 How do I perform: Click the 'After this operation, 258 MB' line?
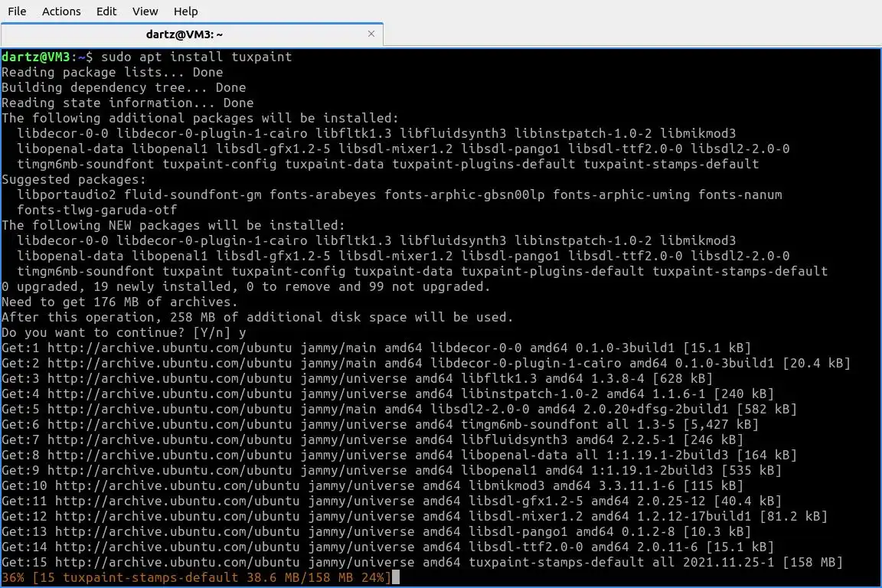[257, 317]
